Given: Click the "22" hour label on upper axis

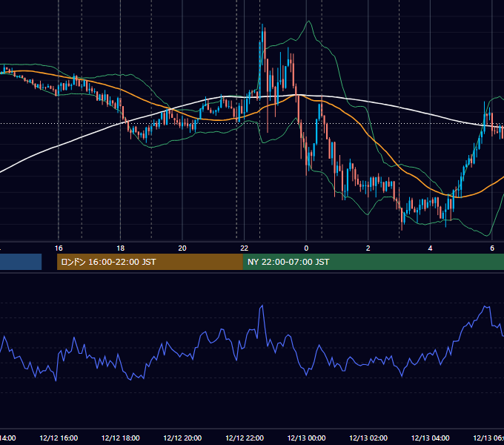Looking at the screenshot, I should (x=245, y=248).
